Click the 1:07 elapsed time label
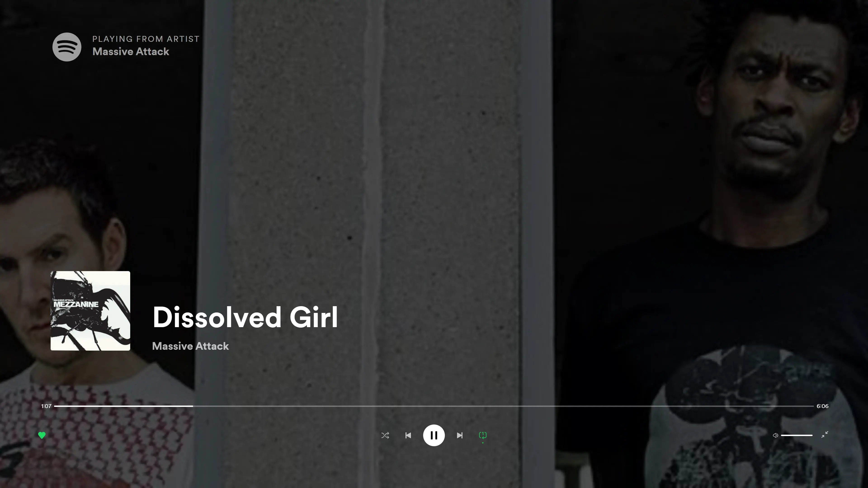 click(x=46, y=406)
